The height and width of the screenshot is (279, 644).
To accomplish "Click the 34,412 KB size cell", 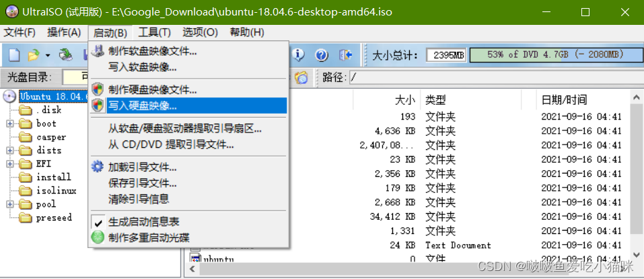I will pos(392,216).
